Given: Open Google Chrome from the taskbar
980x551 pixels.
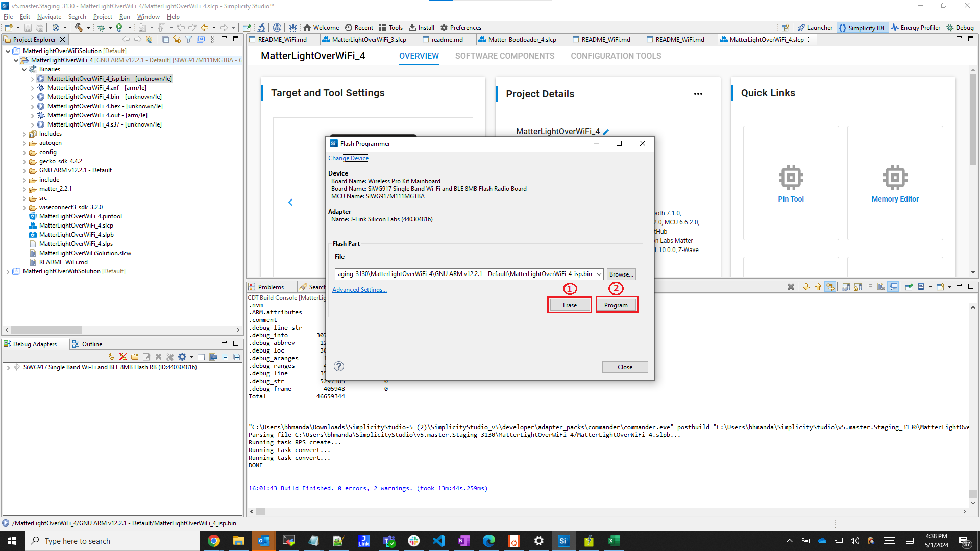Looking at the screenshot, I should [x=214, y=541].
